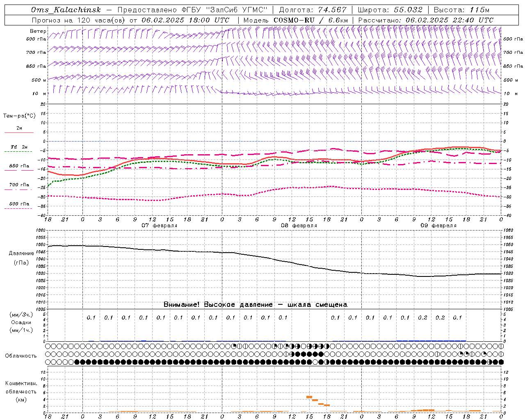Click the Облачность cloudiness label
The image size is (525, 420).
(21, 356)
